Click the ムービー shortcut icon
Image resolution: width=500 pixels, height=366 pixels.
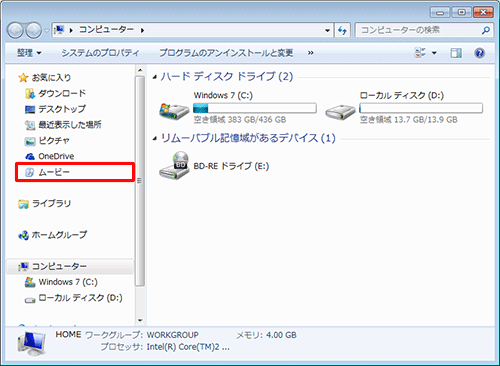[x=30, y=172]
